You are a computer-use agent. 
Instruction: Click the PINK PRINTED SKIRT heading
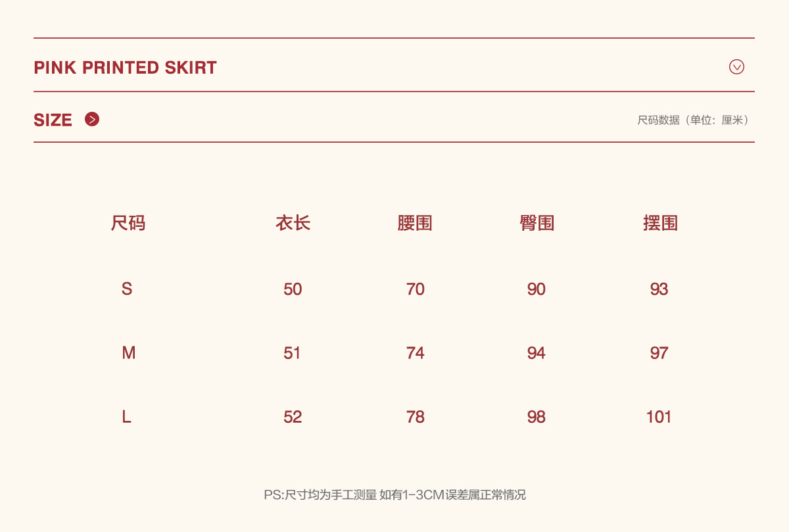(125, 67)
